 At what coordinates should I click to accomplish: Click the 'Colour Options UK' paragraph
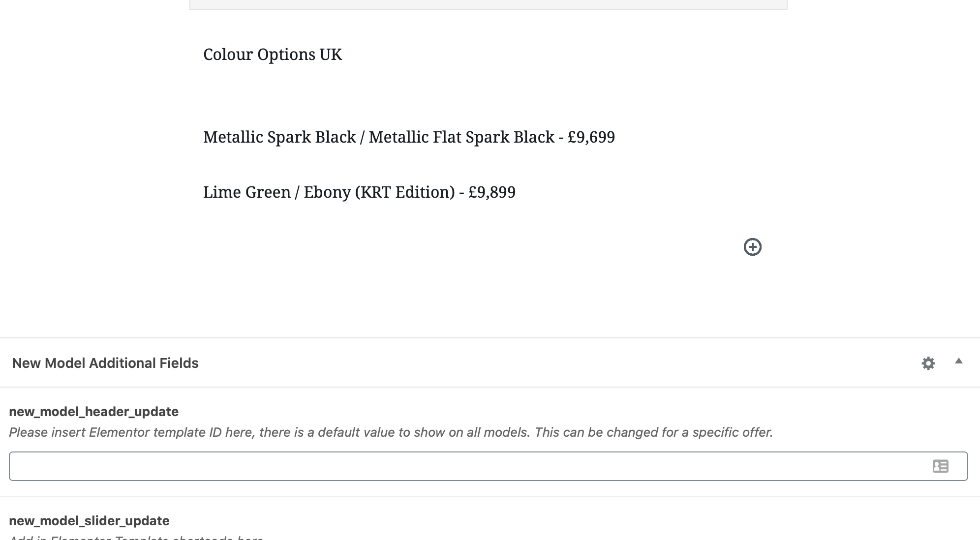coord(272,55)
